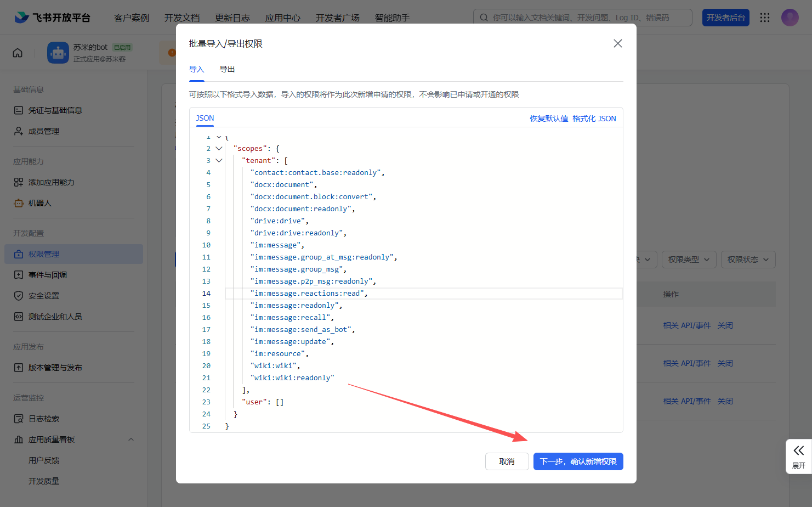Collapse the 应用质量看板 sidebar section

point(131,440)
